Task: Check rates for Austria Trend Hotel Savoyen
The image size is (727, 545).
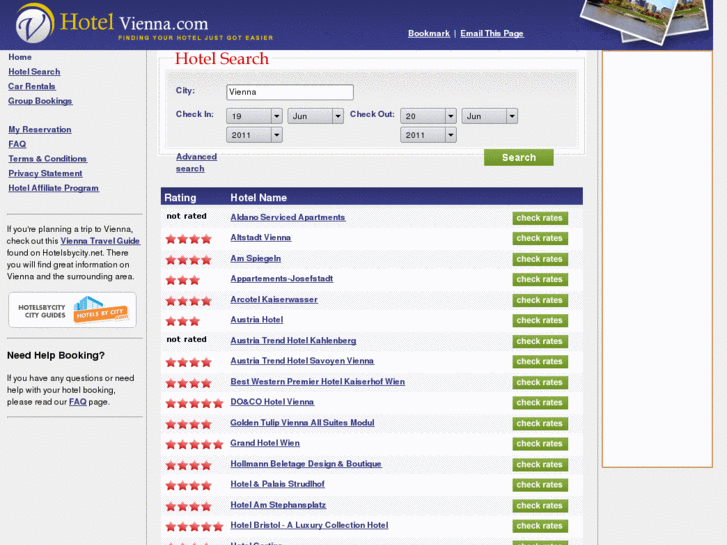Action: [540, 362]
